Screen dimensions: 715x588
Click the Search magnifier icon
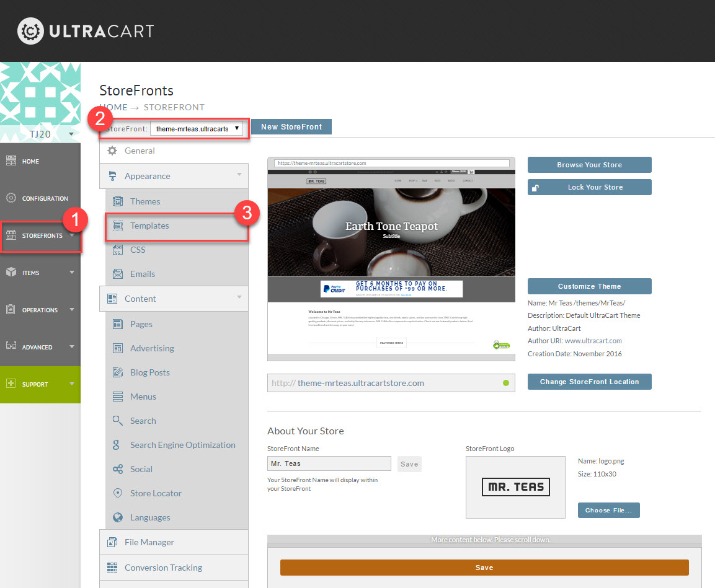pos(118,420)
